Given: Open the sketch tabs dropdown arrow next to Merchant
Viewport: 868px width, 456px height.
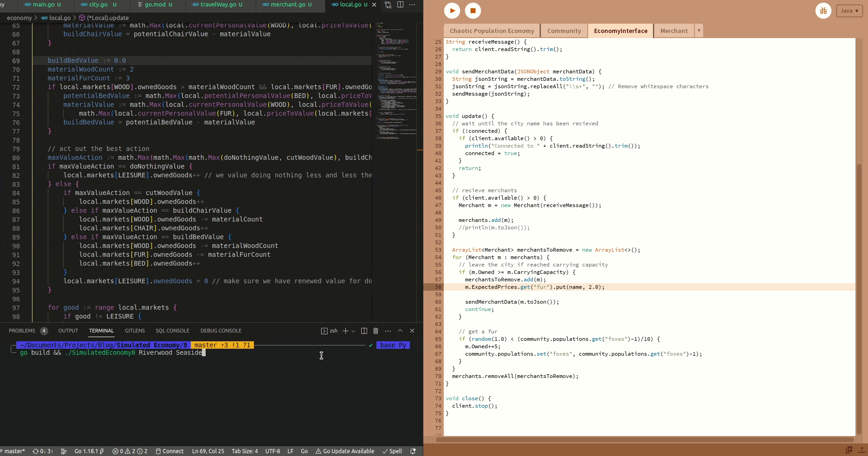Looking at the screenshot, I should [699, 31].
